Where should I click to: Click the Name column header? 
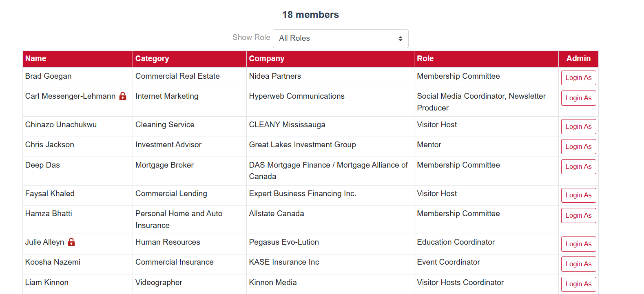coord(36,59)
